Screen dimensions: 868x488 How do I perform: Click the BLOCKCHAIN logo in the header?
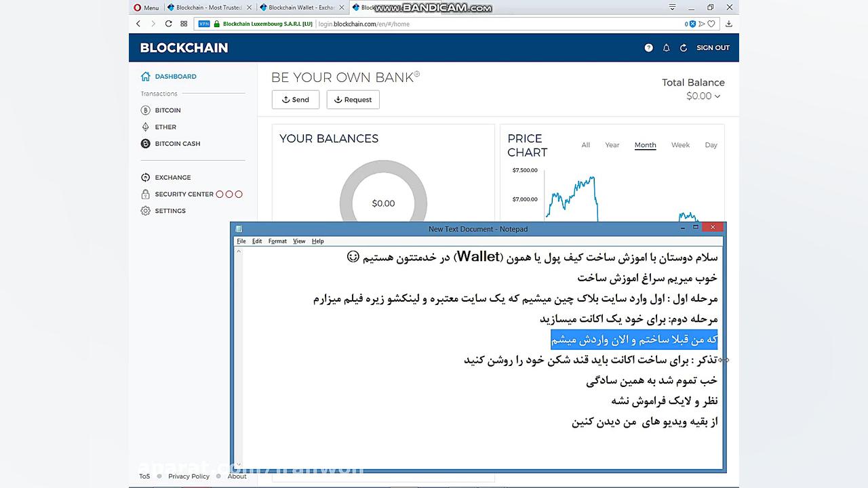pyautogui.click(x=184, y=47)
